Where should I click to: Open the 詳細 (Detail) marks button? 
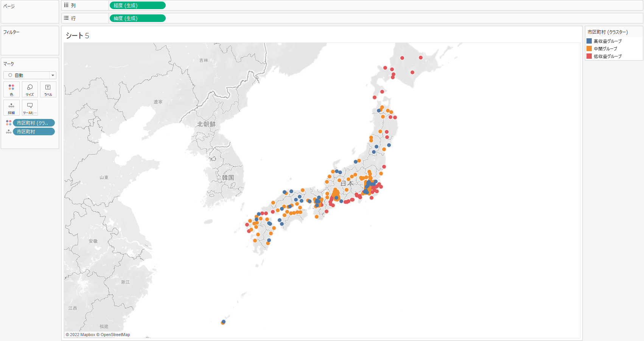pyautogui.click(x=11, y=108)
